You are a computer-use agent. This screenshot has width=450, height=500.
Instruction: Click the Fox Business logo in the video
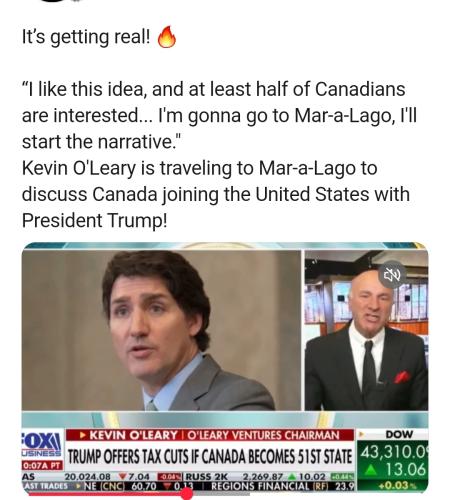point(42,444)
